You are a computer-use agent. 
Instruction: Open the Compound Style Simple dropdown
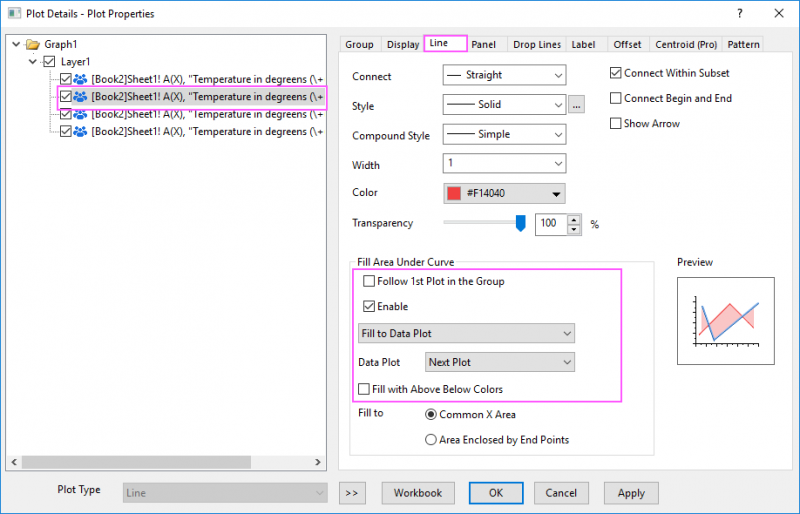[x=505, y=134]
